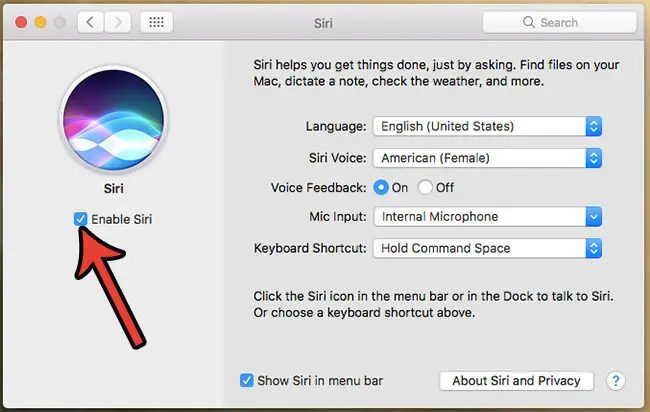This screenshot has width=650, height=412.
Task: Expand the Siri Voice dropdown
Action: coord(488,158)
